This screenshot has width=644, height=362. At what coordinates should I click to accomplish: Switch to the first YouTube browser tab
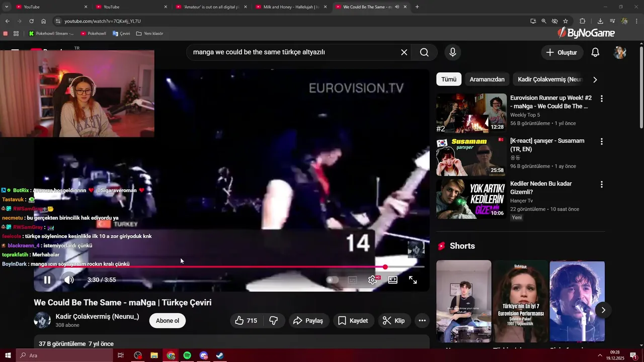tap(49, 7)
